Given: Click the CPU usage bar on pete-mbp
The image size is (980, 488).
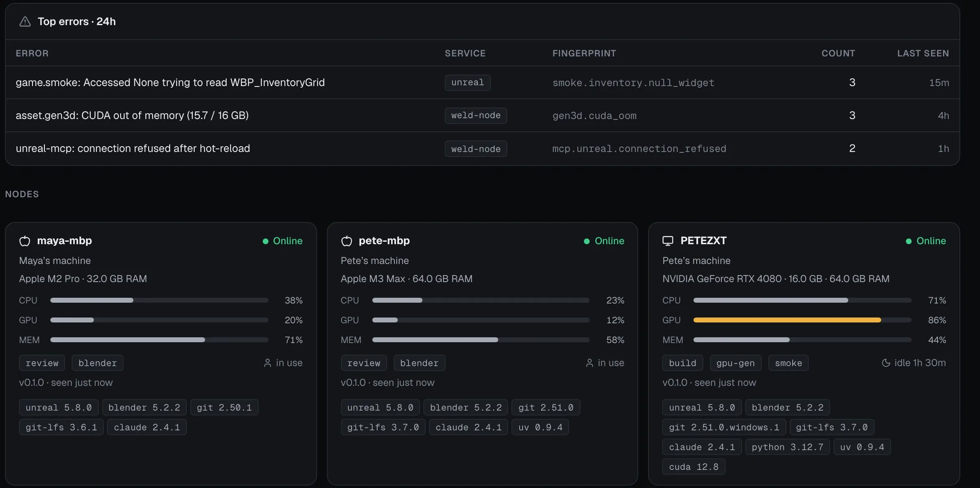Looking at the screenshot, I should coord(481,300).
